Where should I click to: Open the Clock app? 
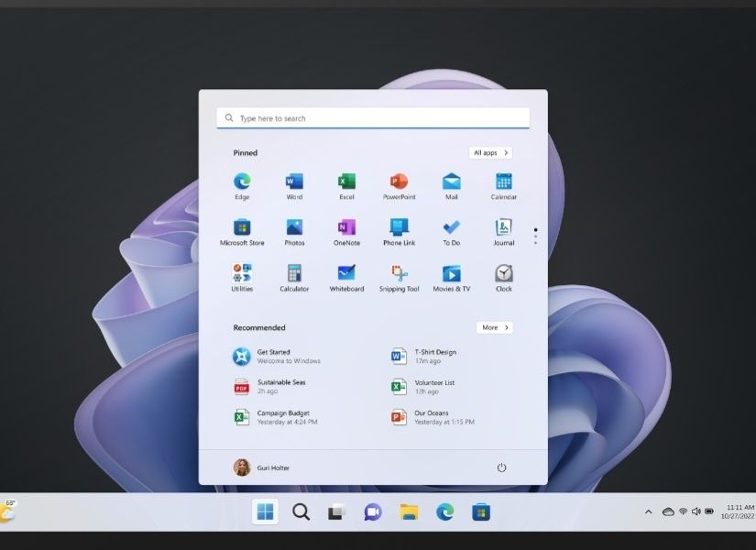click(504, 278)
